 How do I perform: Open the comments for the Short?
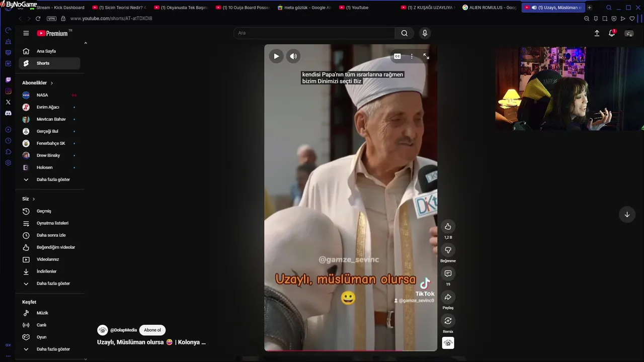(448, 274)
